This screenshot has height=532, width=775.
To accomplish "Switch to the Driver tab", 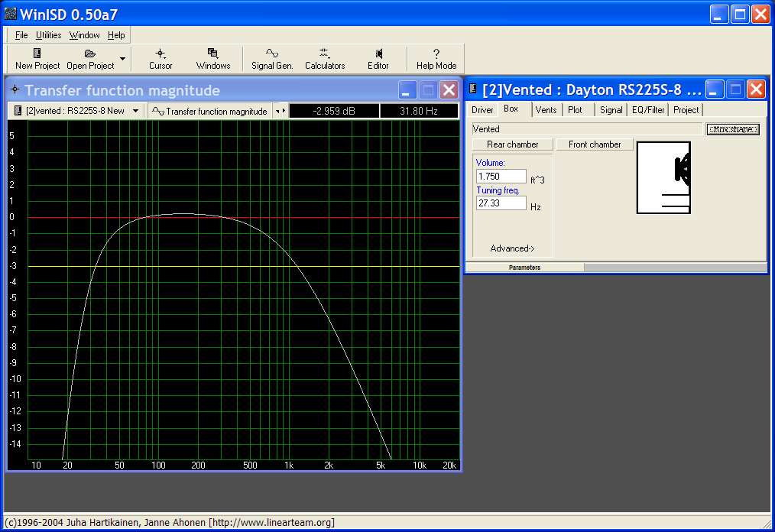I will point(482,110).
